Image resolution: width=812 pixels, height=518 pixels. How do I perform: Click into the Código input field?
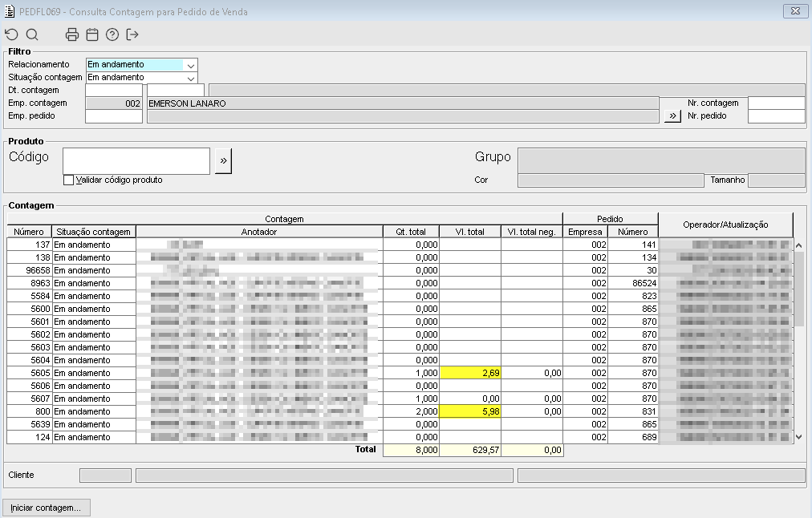click(x=136, y=161)
